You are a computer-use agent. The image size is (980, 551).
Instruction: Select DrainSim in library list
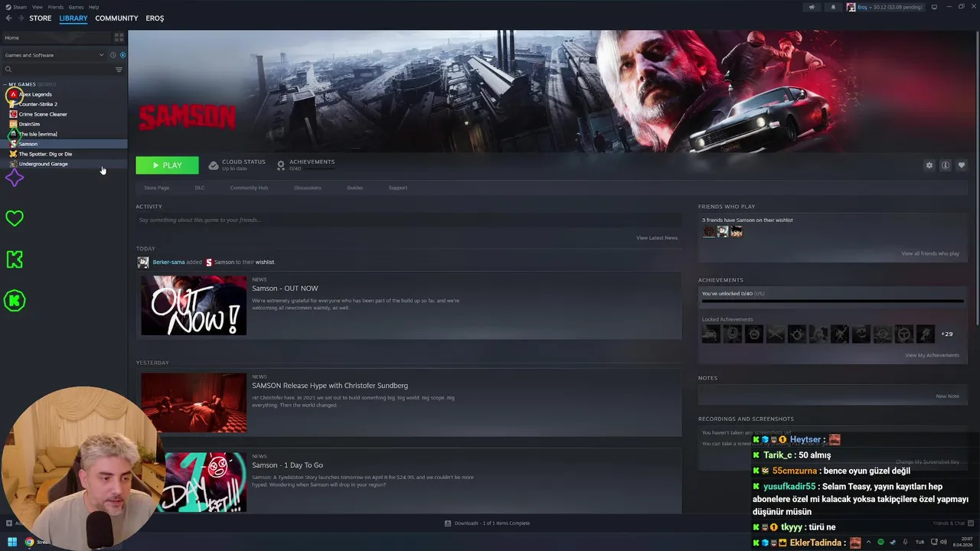coord(29,124)
